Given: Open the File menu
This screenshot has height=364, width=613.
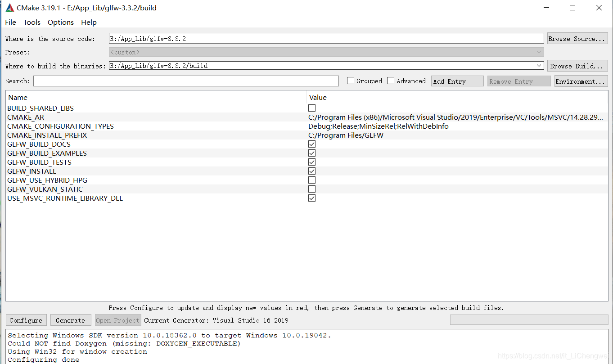Looking at the screenshot, I should tap(10, 22).
